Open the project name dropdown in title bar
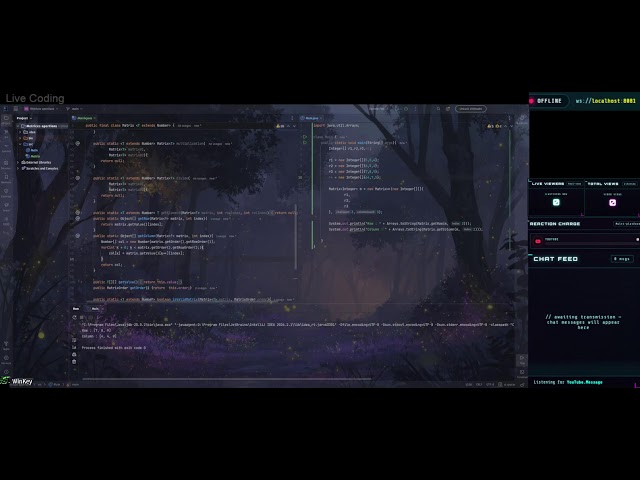The width and height of the screenshot is (640, 480). pos(41,109)
